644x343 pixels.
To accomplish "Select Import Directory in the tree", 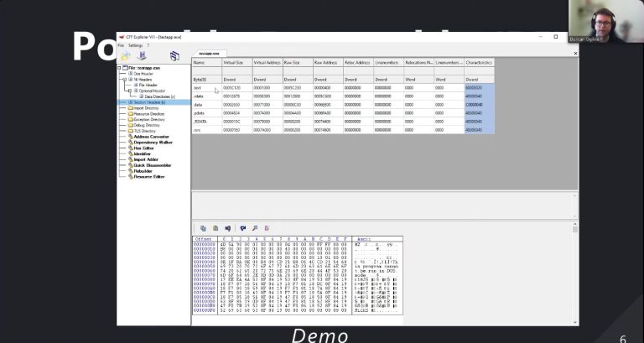I will coord(144,107).
